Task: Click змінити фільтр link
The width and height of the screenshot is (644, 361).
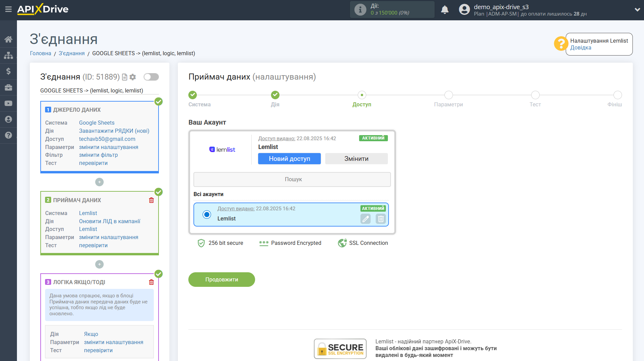Action: 99,155
